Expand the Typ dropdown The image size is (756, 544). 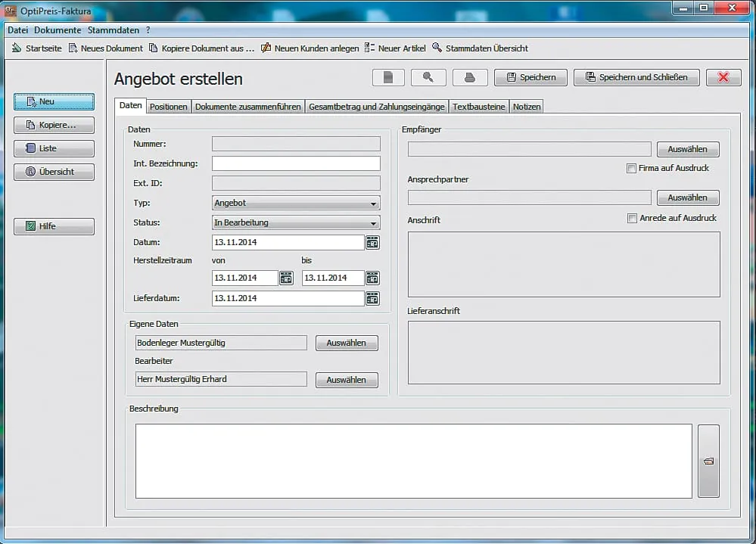[373, 204]
